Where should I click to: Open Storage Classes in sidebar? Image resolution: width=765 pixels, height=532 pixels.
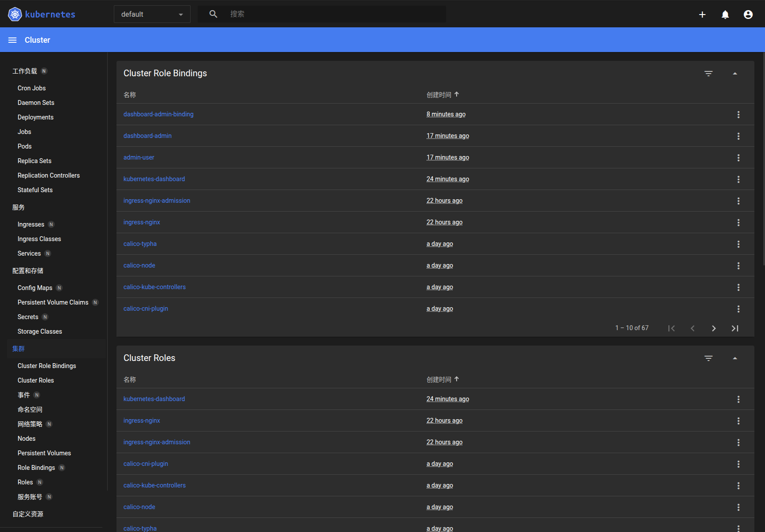pos(40,331)
